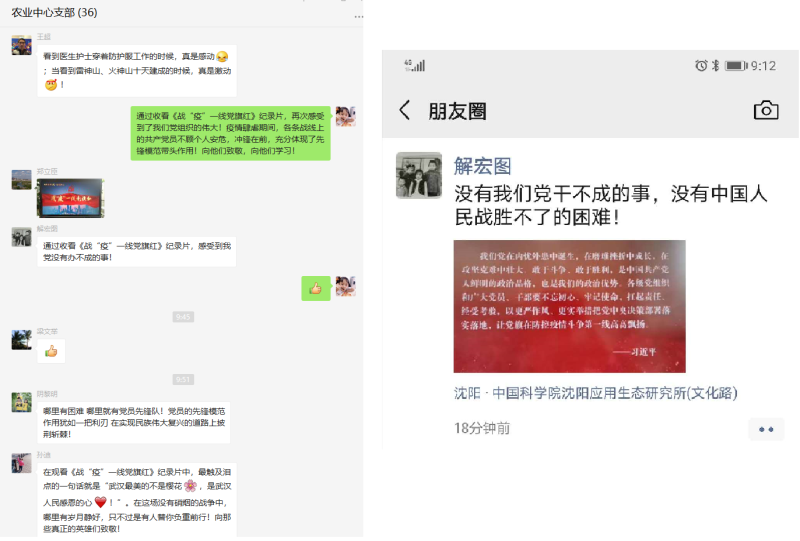Tap the battery icon in the phone status bar

pos(736,65)
